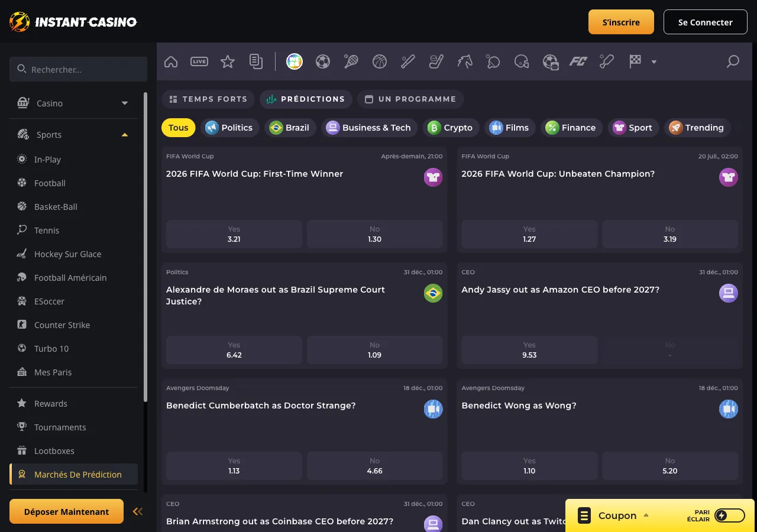This screenshot has height=532, width=757.
Task: Open Rewards in the sidebar
Action: pos(73,403)
